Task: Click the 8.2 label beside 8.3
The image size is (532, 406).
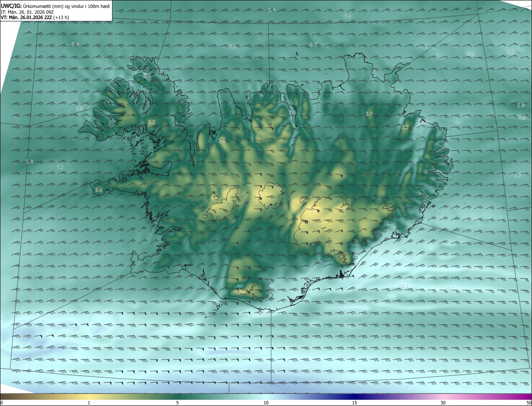Action: tap(470, 54)
